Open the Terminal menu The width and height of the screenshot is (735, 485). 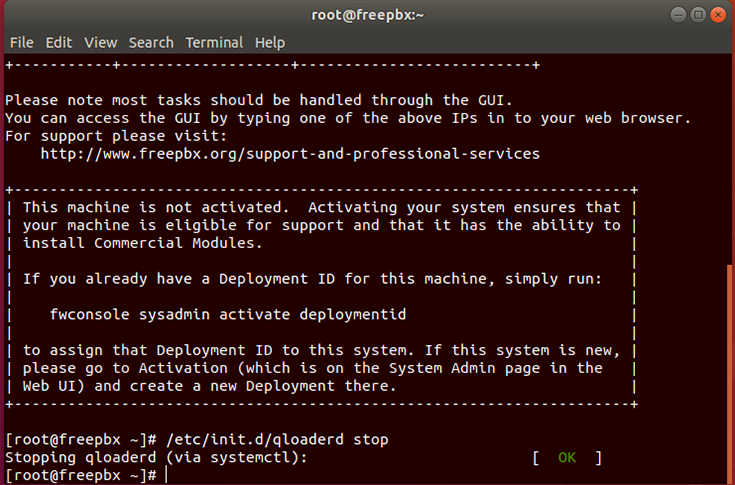[x=214, y=42]
